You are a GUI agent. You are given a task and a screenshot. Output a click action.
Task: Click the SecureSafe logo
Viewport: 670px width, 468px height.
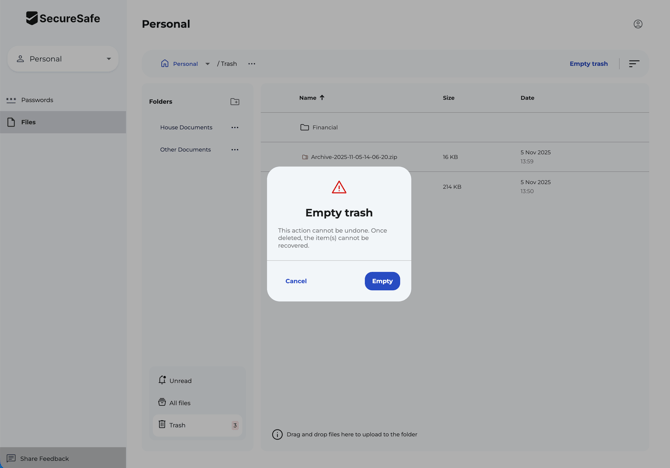pyautogui.click(x=63, y=18)
